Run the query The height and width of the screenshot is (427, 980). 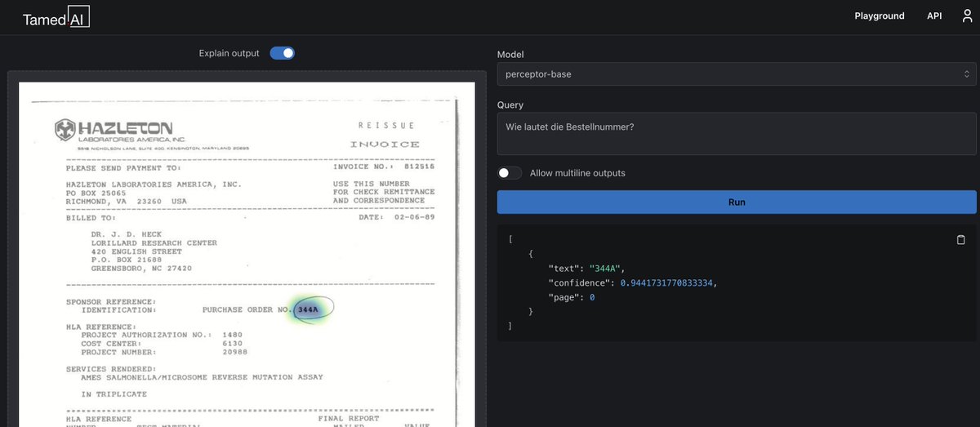pyautogui.click(x=737, y=202)
